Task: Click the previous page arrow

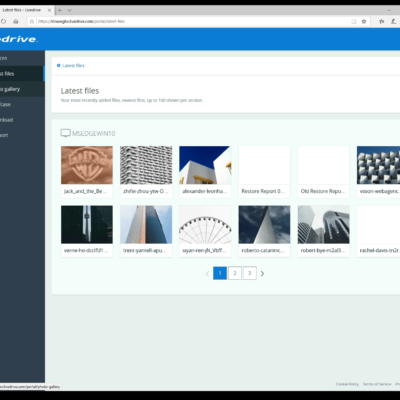Action: coord(207,273)
